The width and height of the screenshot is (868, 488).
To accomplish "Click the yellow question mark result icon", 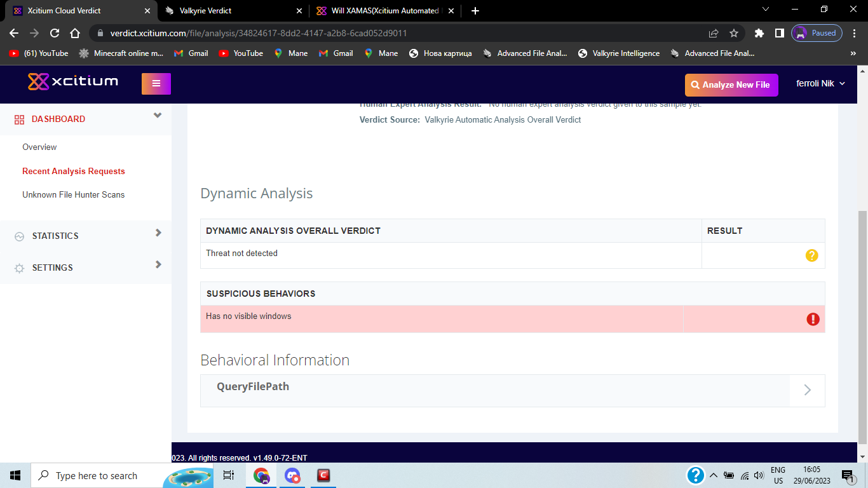I will pyautogui.click(x=811, y=255).
